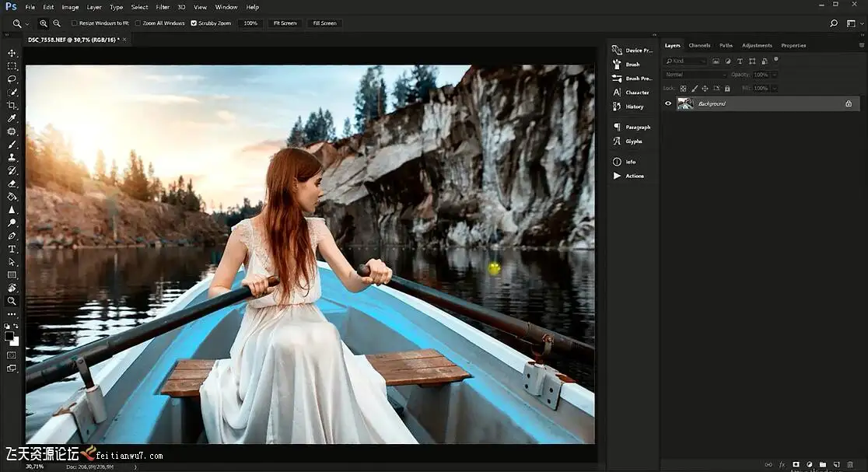Open the Filter menu
868x472 pixels.
coord(162,7)
